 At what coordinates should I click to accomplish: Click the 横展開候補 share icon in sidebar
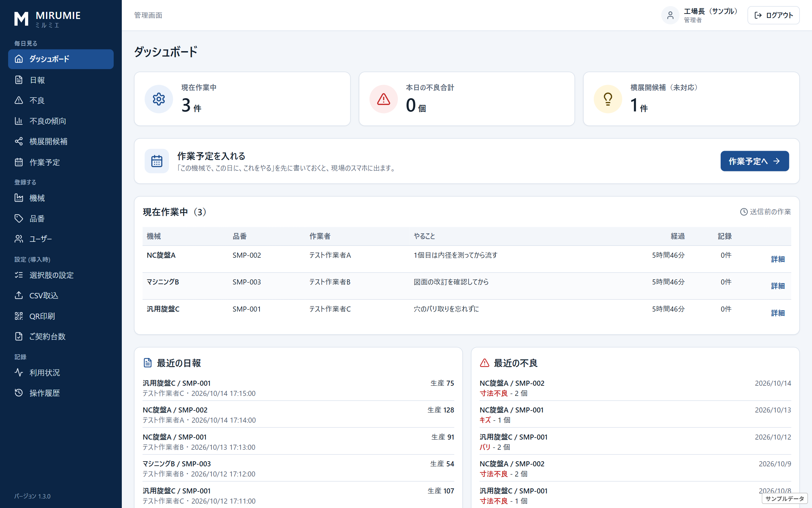(x=19, y=141)
